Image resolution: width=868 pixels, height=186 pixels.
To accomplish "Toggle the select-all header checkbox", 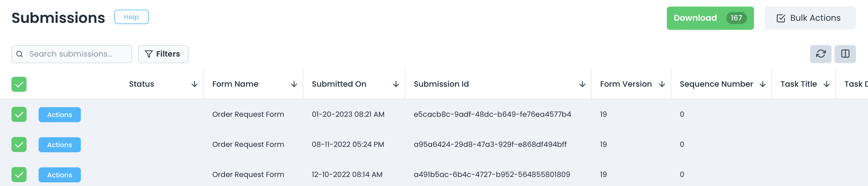I will click(x=19, y=84).
